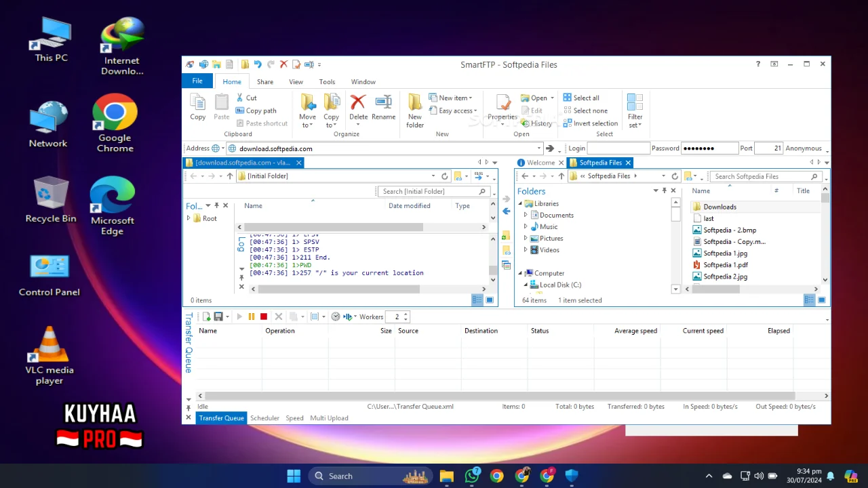Switch to the View ribbon tab
Viewport: 868px width, 488px height.
296,81
